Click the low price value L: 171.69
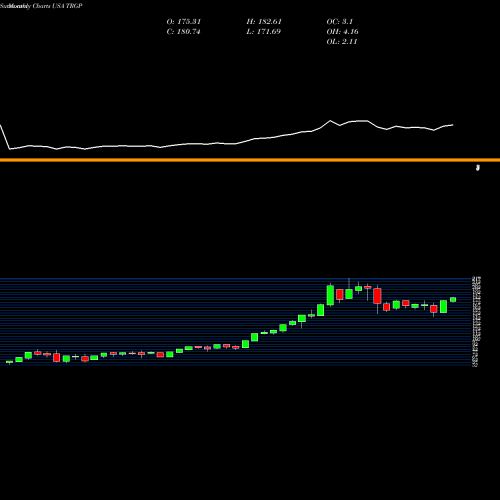The image size is (500, 500). click(264, 32)
